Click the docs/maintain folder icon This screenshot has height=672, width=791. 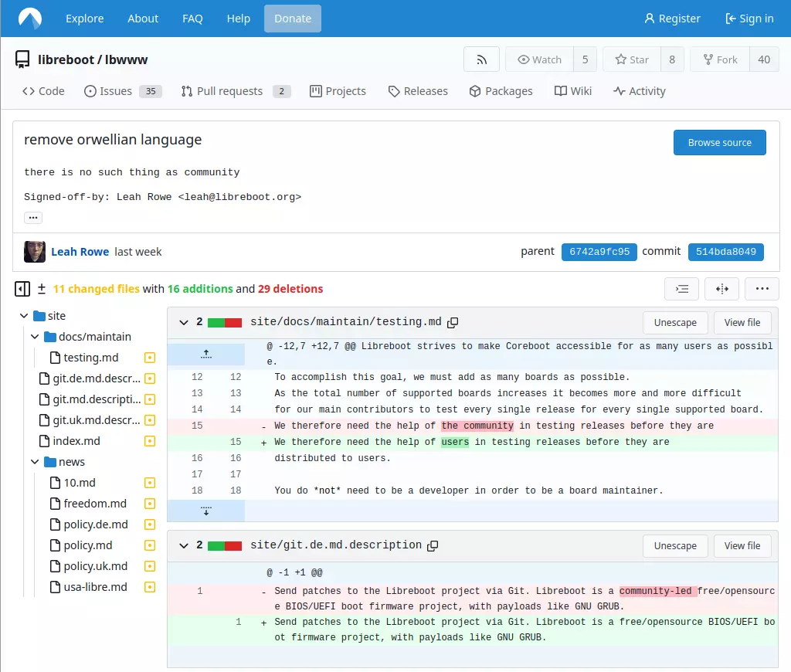[x=50, y=337]
